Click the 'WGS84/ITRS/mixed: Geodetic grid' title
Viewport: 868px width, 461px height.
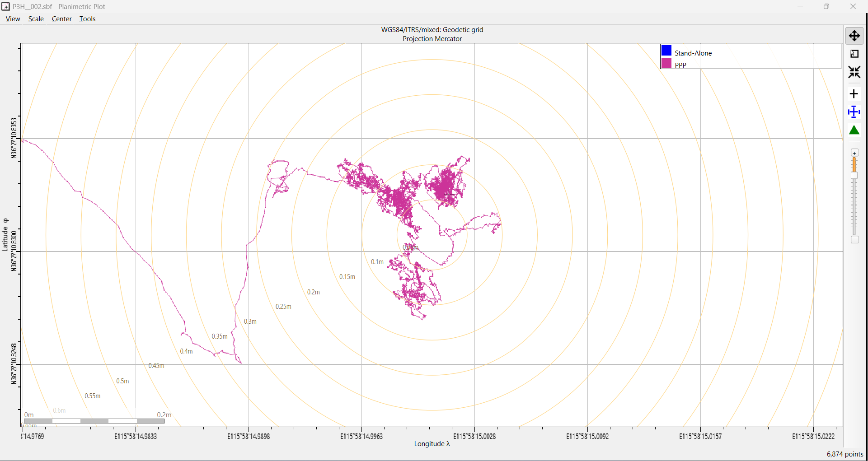coord(432,30)
